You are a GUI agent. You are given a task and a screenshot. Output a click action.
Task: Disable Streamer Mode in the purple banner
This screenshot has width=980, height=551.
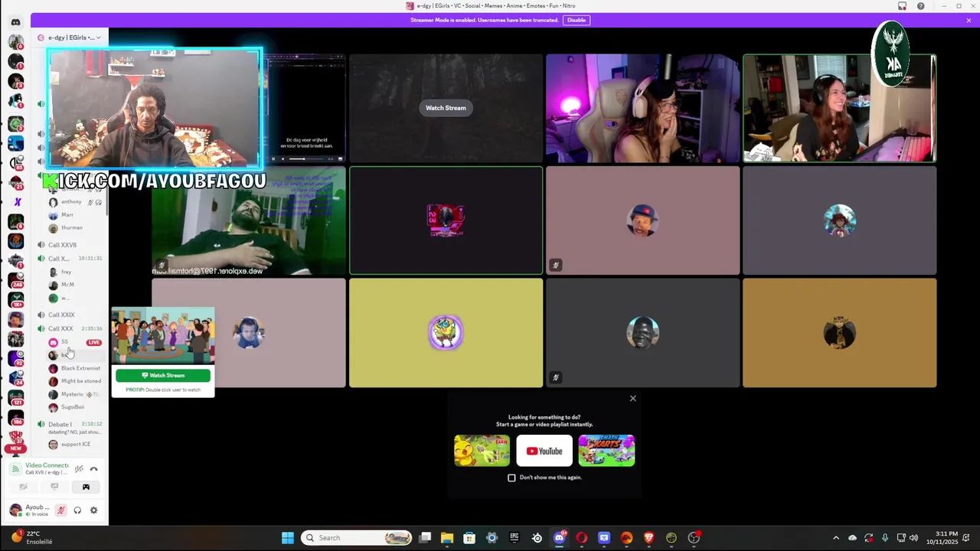pyautogui.click(x=577, y=20)
